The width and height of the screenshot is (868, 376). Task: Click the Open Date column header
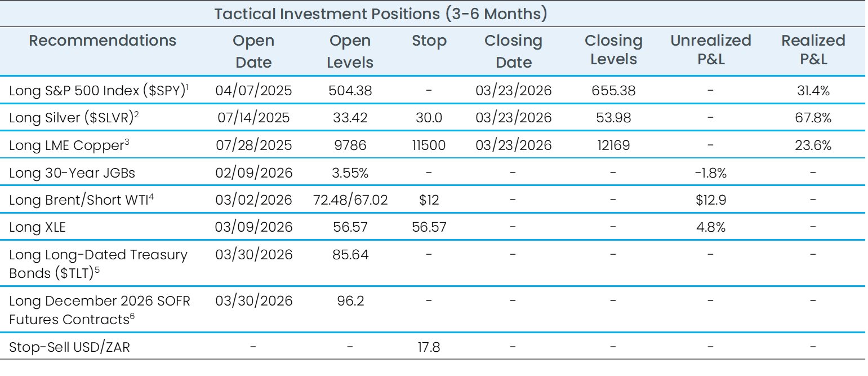(x=253, y=51)
